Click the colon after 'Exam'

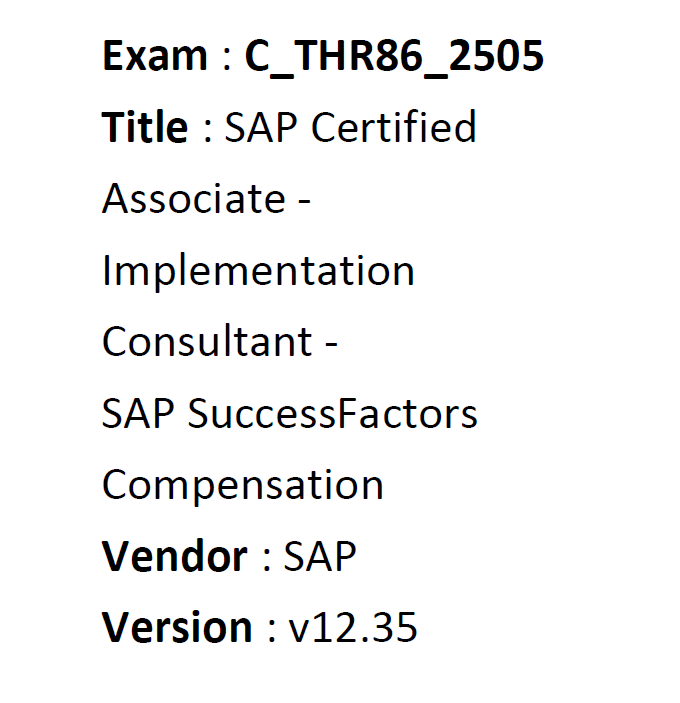coord(227,60)
